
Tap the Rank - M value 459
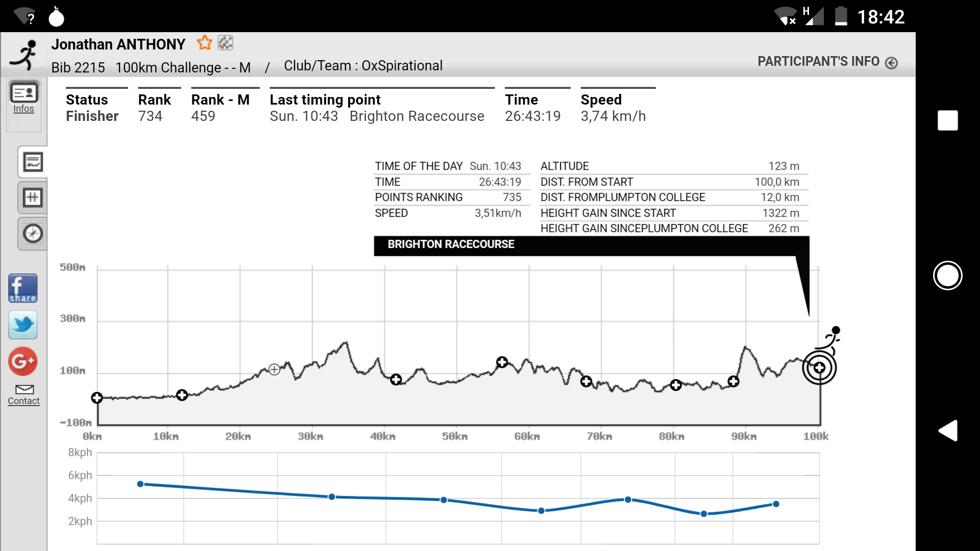203,116
